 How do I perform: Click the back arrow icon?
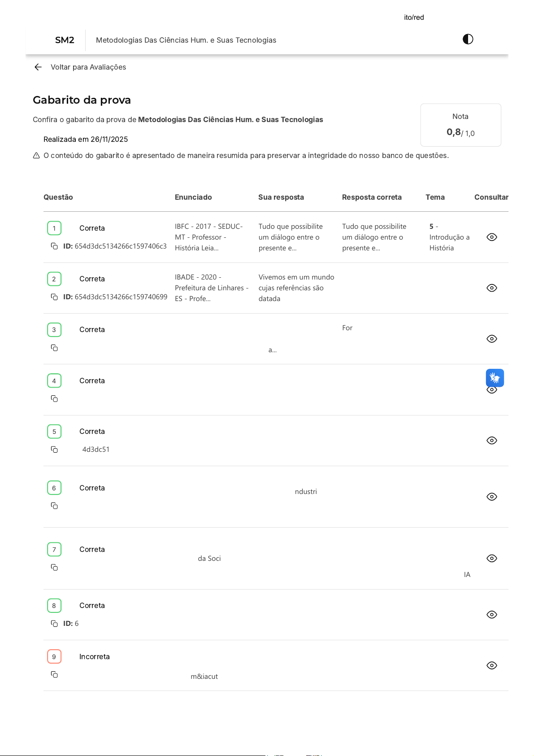point(38,67)
